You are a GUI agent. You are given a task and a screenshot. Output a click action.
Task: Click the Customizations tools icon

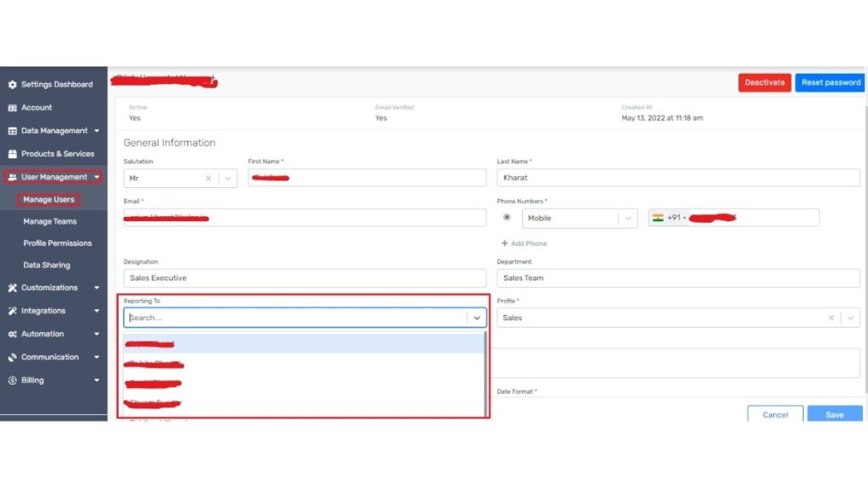(x=13, y=288)
